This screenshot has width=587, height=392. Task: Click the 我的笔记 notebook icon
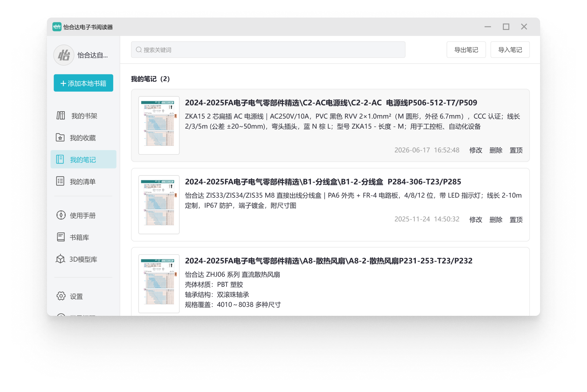point(60,159)
